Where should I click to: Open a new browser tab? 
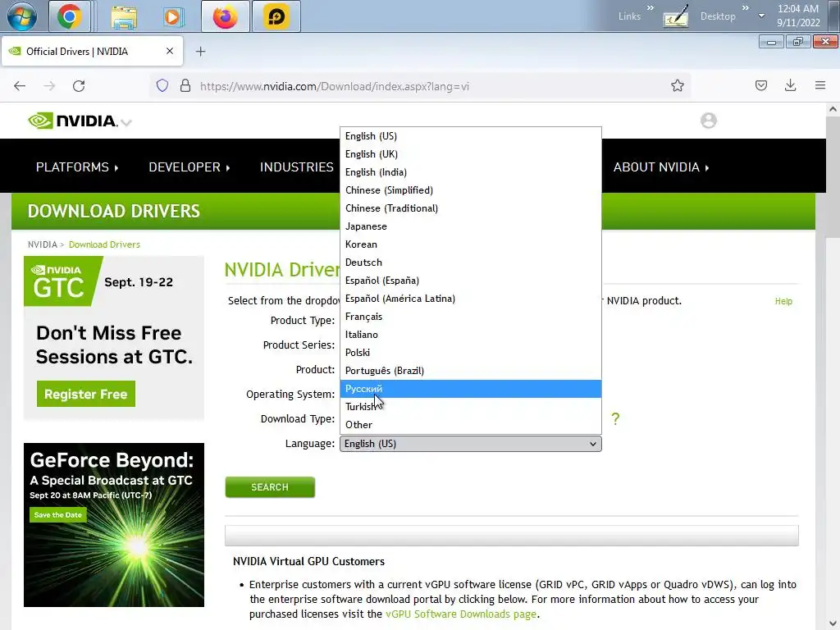click(200, 52)
